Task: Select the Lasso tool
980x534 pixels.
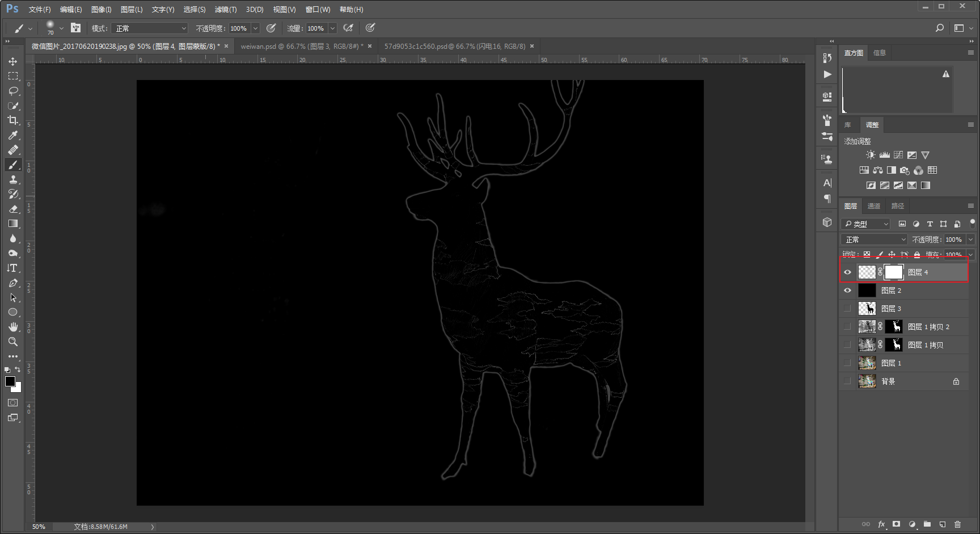Action: click(x=13, y=91)
